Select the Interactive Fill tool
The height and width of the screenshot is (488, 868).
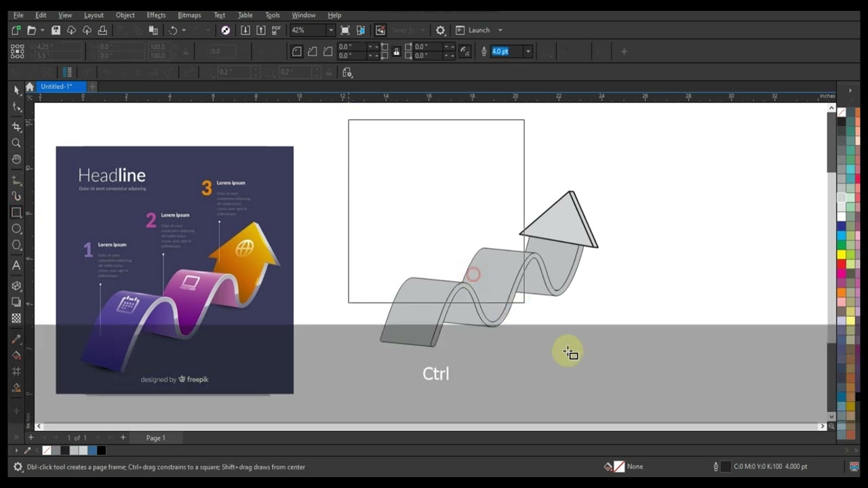(x=16, y=354)
